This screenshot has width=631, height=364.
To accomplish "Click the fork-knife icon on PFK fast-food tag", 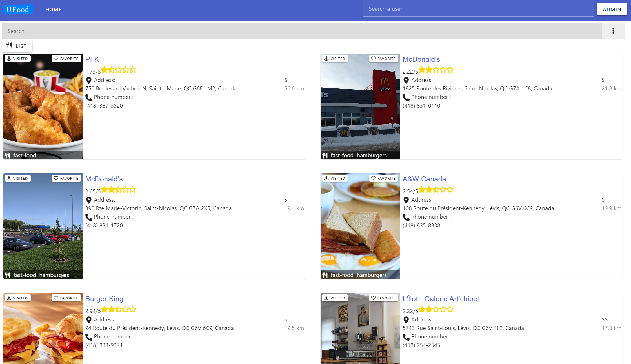I will tap(8, 155).
